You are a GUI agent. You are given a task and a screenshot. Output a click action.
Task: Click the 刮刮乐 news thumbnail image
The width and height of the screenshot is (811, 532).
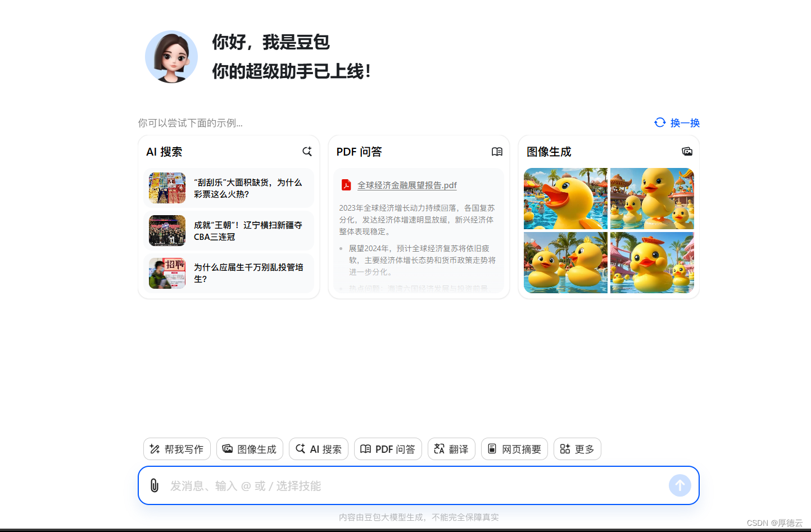click(167, 188)
